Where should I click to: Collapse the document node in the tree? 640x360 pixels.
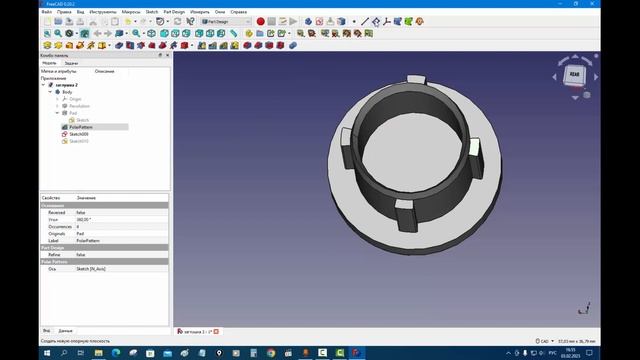44,85
